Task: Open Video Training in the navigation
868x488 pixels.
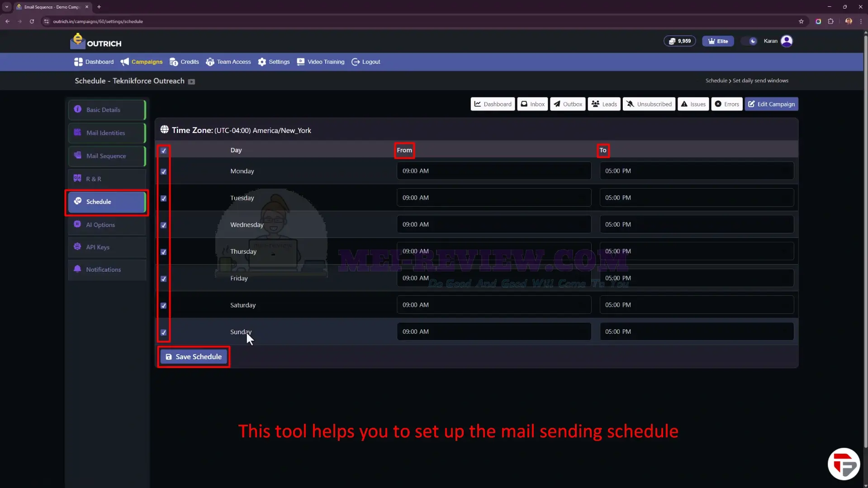Action: [321, 62]
